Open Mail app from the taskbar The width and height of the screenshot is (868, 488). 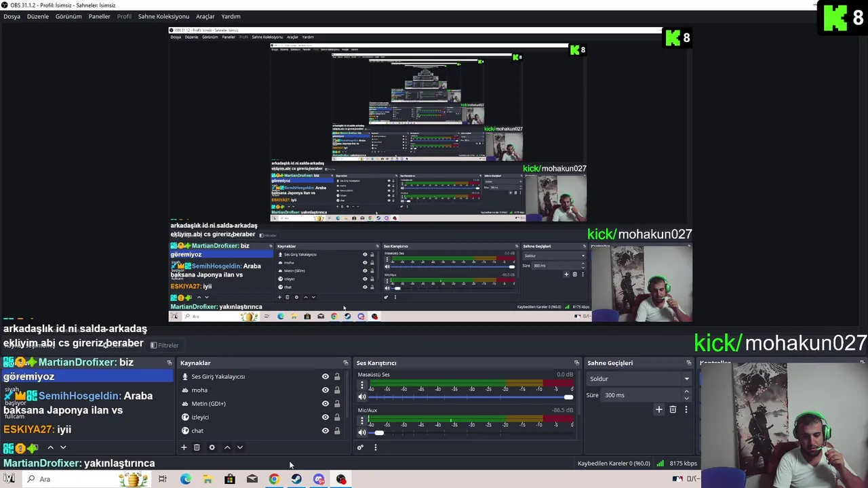252,479
